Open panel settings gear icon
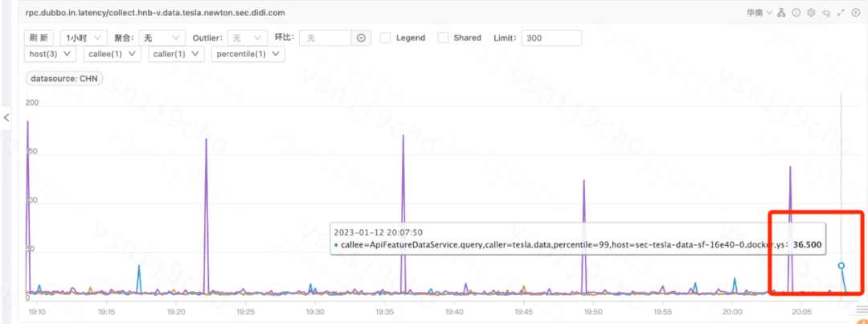Viewport: 868px width, 324px height. pos(811,13)
